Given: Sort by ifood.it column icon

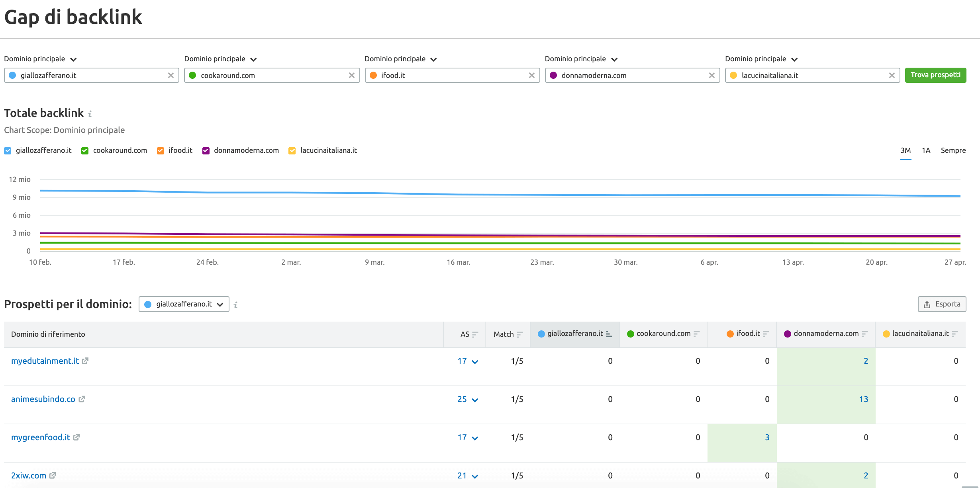Looking at the screenshot, I should coord(766,334).
